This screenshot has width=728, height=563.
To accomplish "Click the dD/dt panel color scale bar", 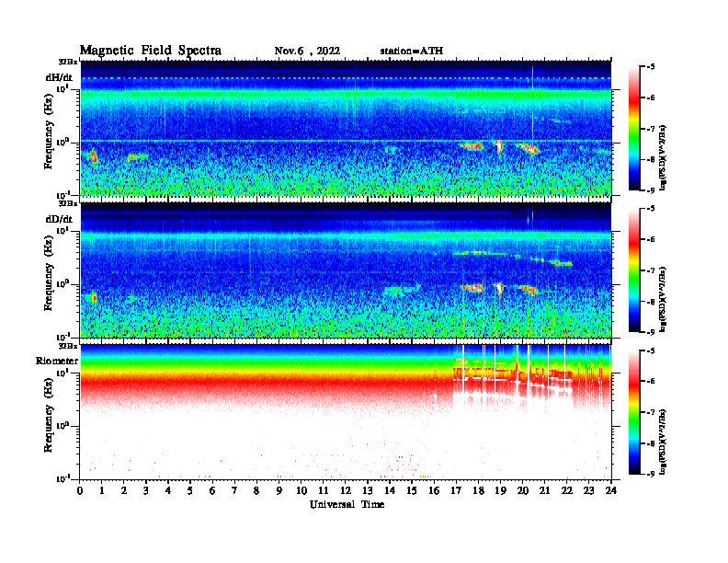I will 633,270.
